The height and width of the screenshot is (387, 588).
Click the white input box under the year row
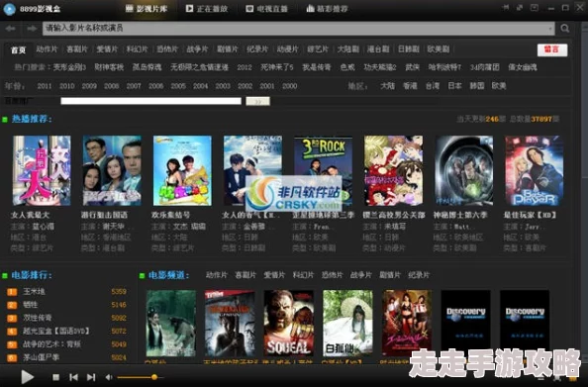click(x=150, y=101)
